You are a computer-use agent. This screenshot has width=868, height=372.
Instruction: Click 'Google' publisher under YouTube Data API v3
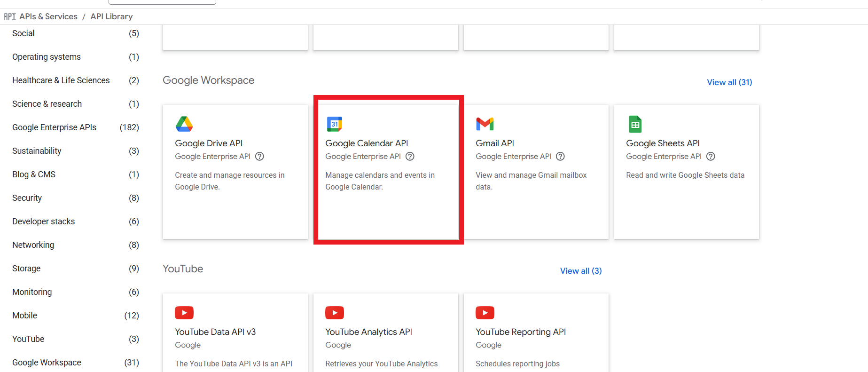pyautogui.click(x=188, y=345)
